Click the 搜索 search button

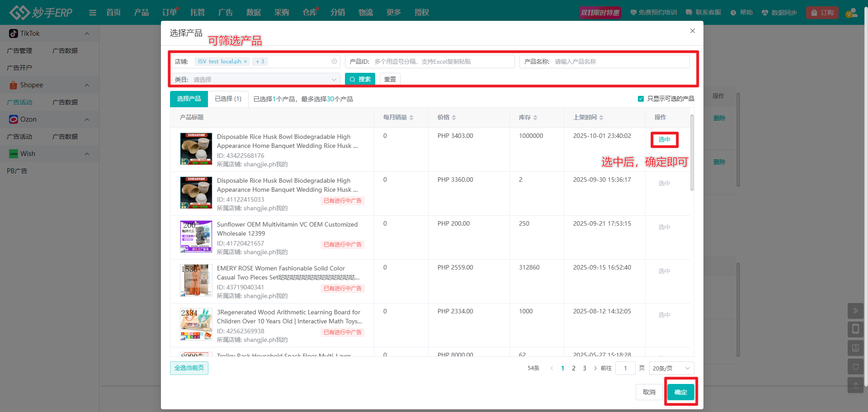click(360, 79)
